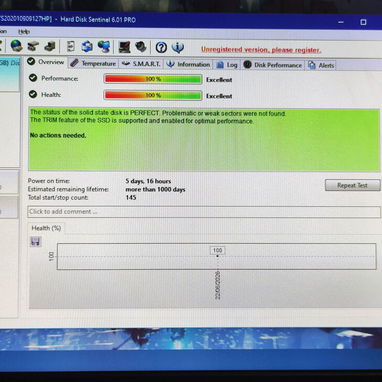
Task: Click the toolbar icon right of the monitor icon
Action: [x=141, y=47]
